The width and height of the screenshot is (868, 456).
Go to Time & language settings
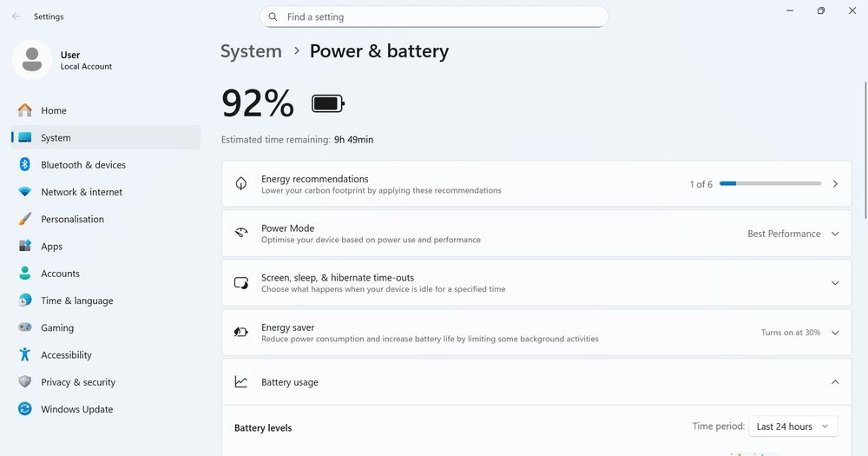click(76, 301)
